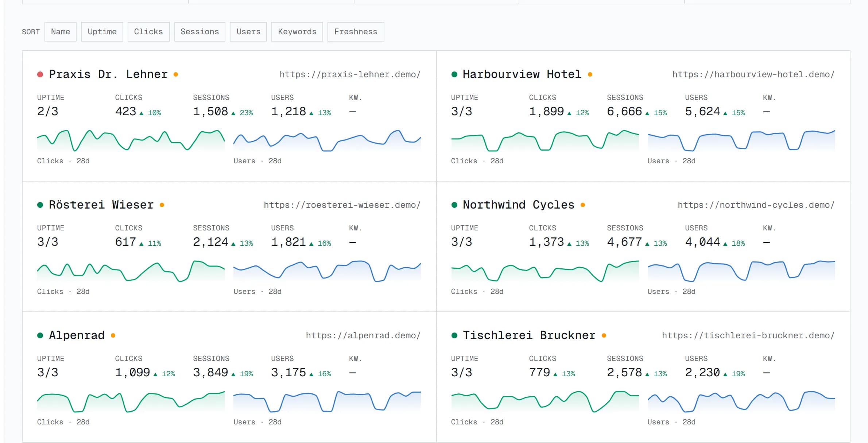Select users value 1,218
Viewport: 868px width, 443px height.
[x=288, y=112]
